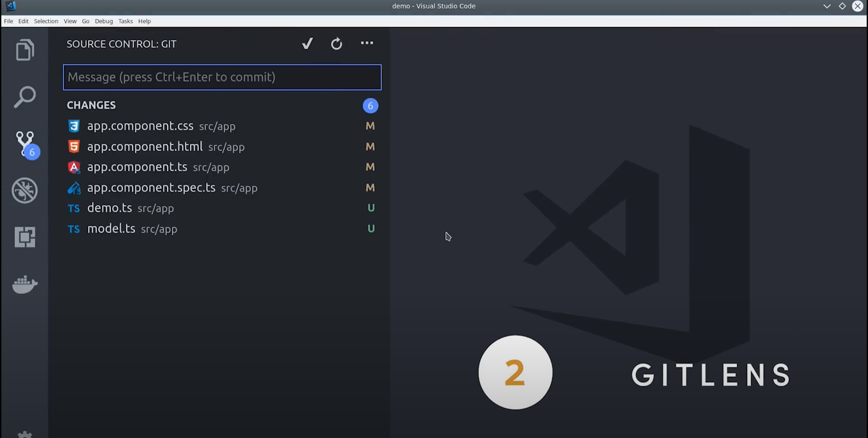Commit changes with the checkmark icon

tap(308, 43)
